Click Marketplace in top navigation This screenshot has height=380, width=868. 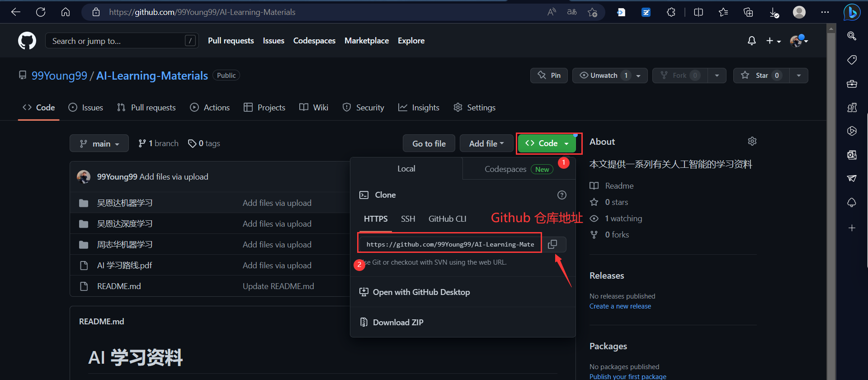click(367, 41)
